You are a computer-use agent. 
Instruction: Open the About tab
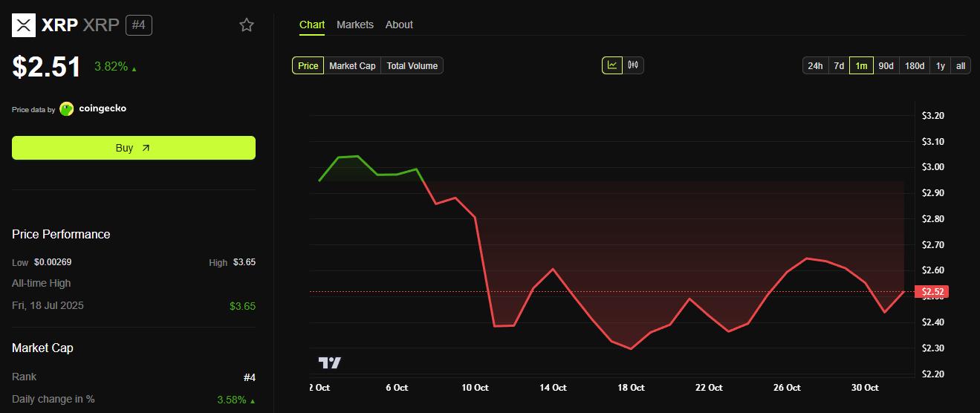point(399,25)
